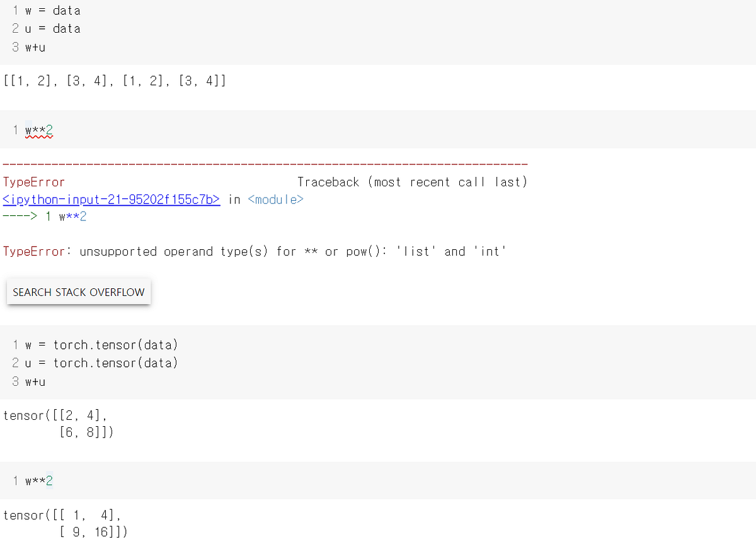This screenshot has width=756, height=547.
Task: Click line number 2 in the torch.tensor cell
Action: pyautogui.click(x=16, y=363)
